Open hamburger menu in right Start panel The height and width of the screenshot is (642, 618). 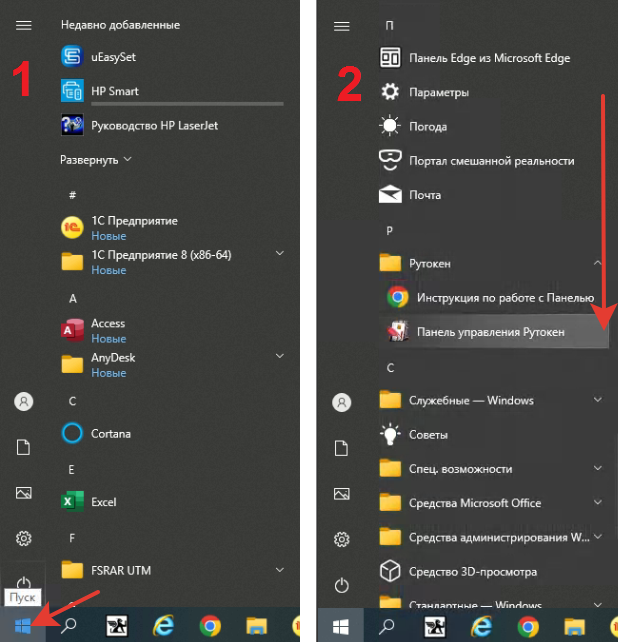pyautogui.click(x=342, y=27)
